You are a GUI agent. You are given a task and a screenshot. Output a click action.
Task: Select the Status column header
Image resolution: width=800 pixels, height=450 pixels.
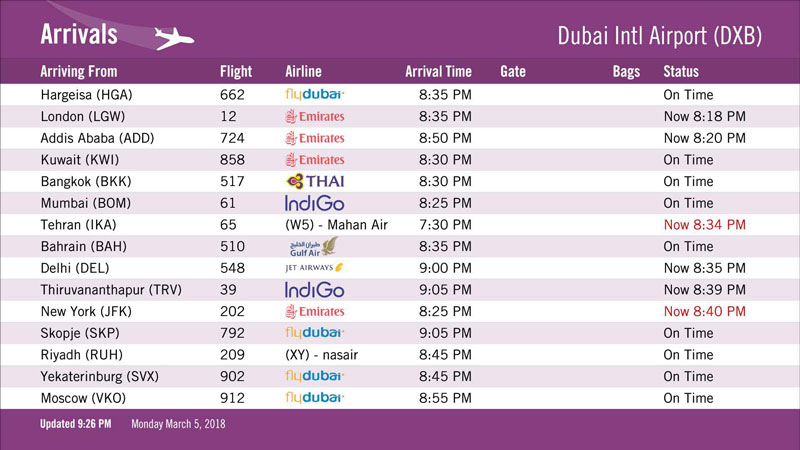pos(681,71)
